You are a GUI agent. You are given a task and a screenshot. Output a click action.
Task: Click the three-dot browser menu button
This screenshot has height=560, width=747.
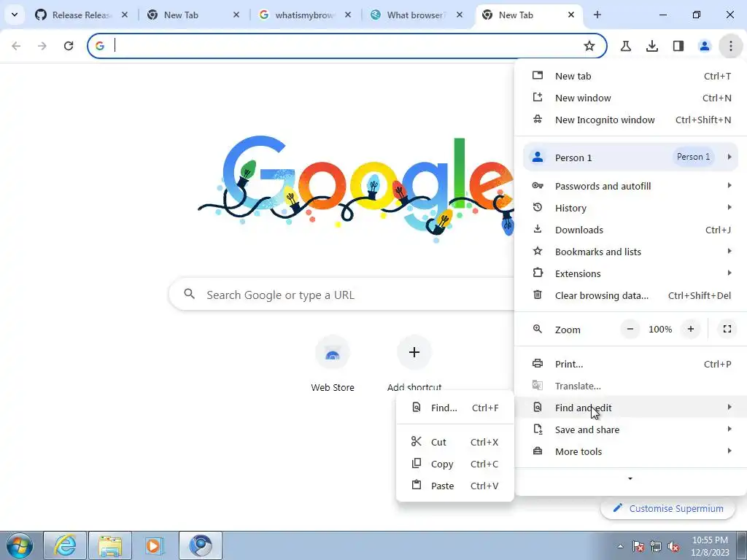coord(730,46)
